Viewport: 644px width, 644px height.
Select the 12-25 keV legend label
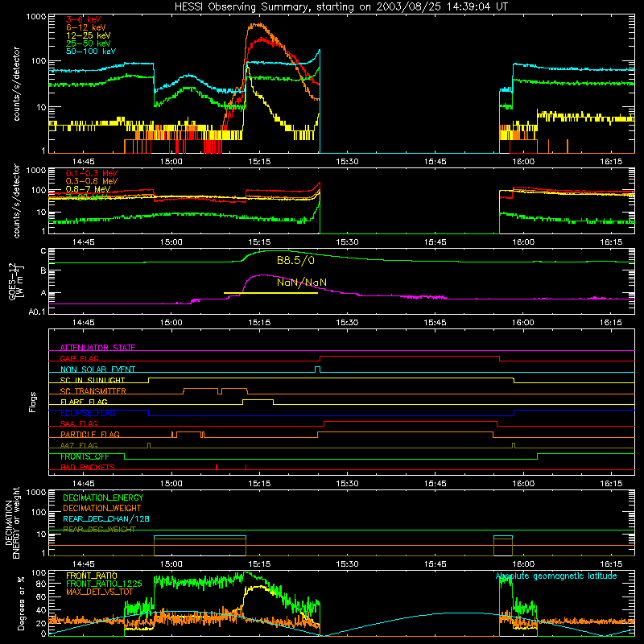pyautogui.click(x=88, y=35)
